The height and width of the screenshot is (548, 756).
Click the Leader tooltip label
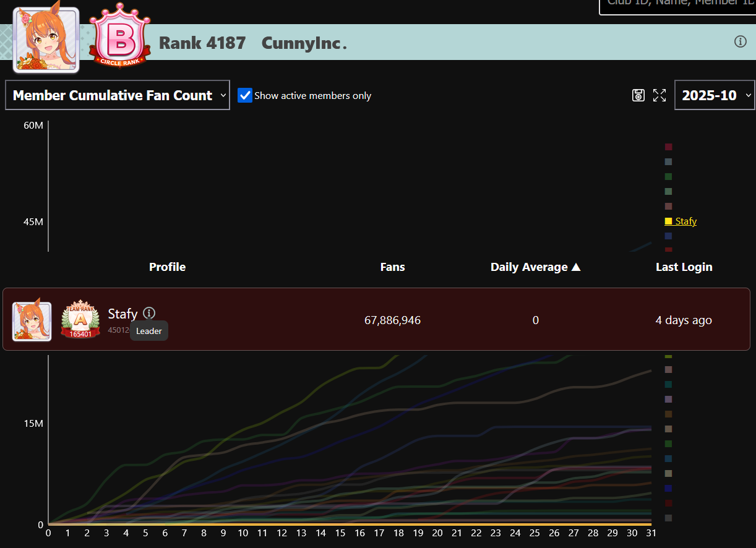click(149, 331)
